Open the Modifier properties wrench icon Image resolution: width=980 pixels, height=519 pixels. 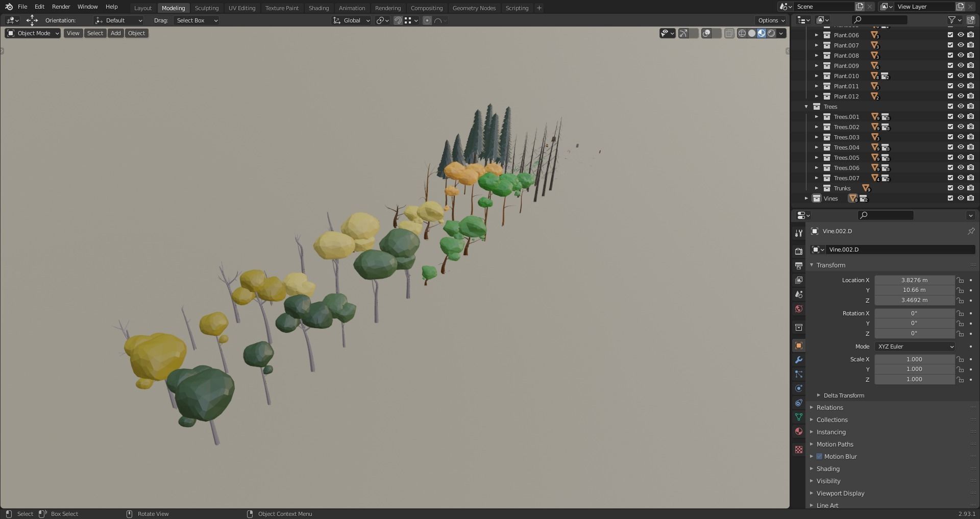click(799, 360)
